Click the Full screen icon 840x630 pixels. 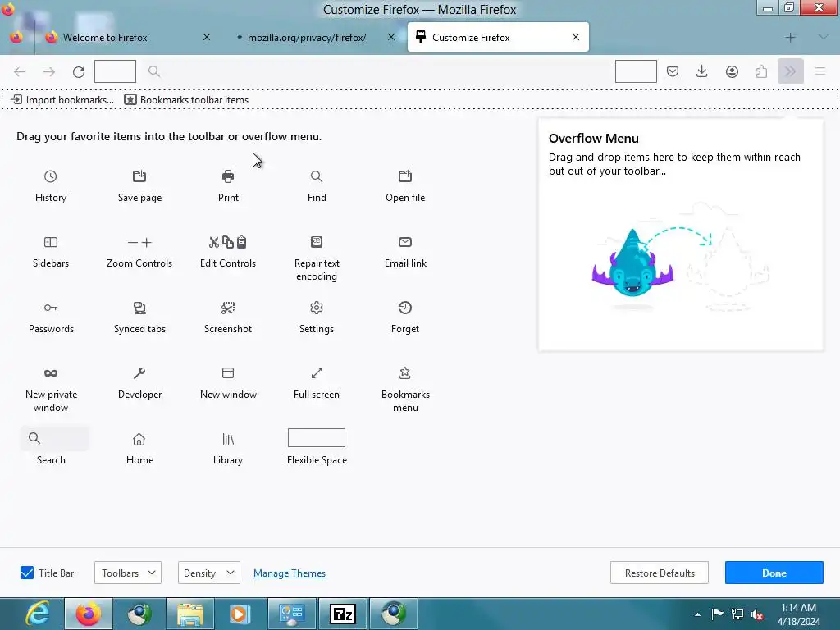pos(317,373)
